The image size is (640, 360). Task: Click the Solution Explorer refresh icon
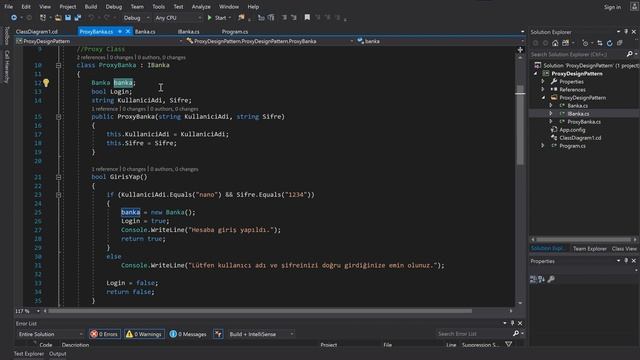[609, 43]
